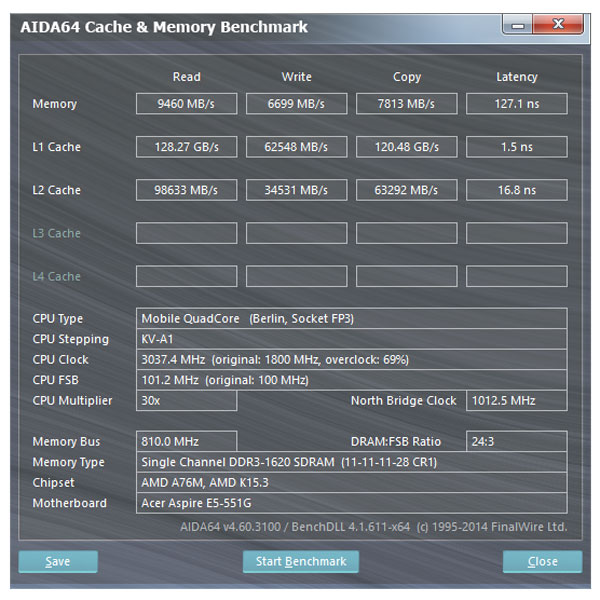Click the DRAM:FSB Ratio value 24:3
600x600 pixels.
tap(517, 442)
